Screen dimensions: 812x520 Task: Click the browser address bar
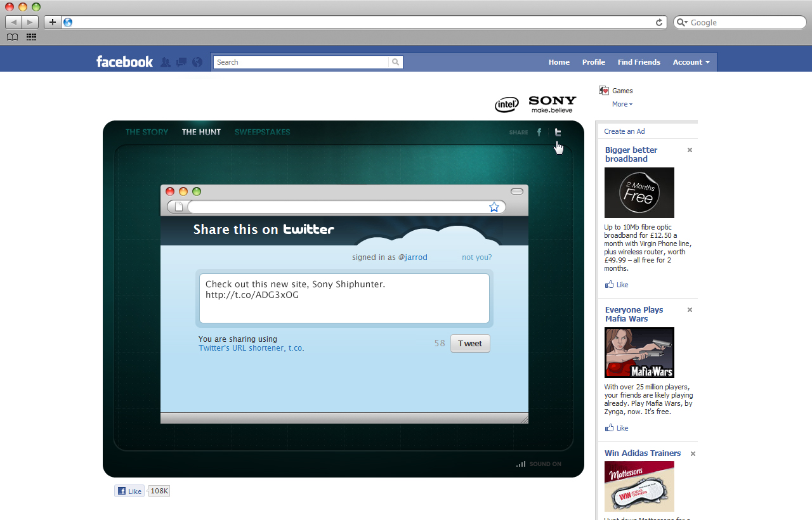363,22
